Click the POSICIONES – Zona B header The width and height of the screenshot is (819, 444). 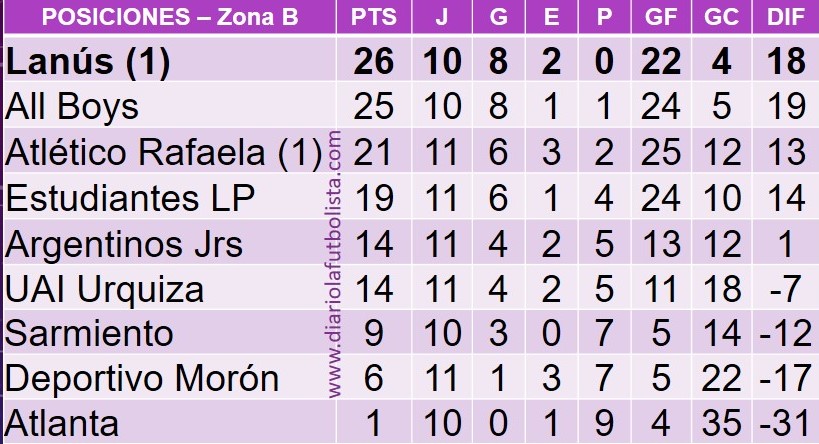pyautogui.click(x=170, y=17)
